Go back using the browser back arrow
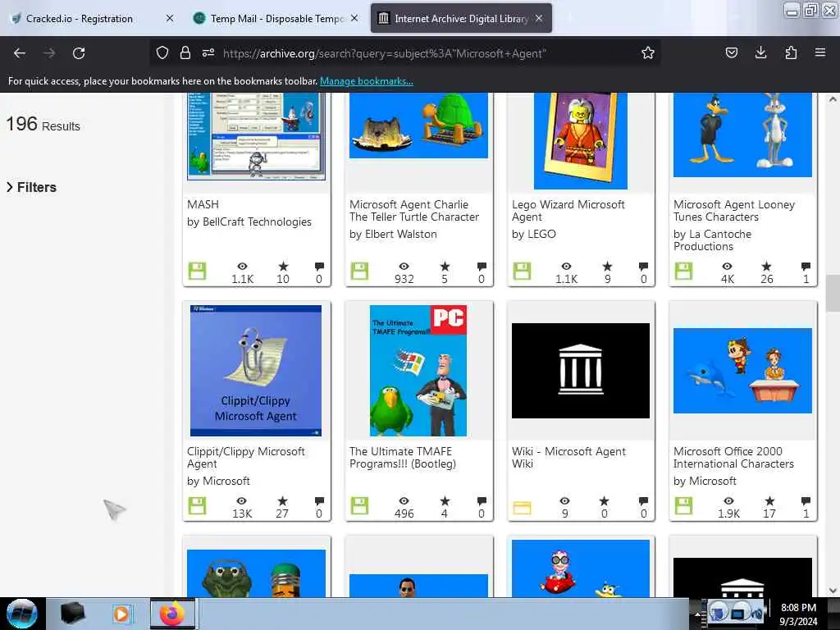This screenshot has width=840, height=630. [20, 53]
